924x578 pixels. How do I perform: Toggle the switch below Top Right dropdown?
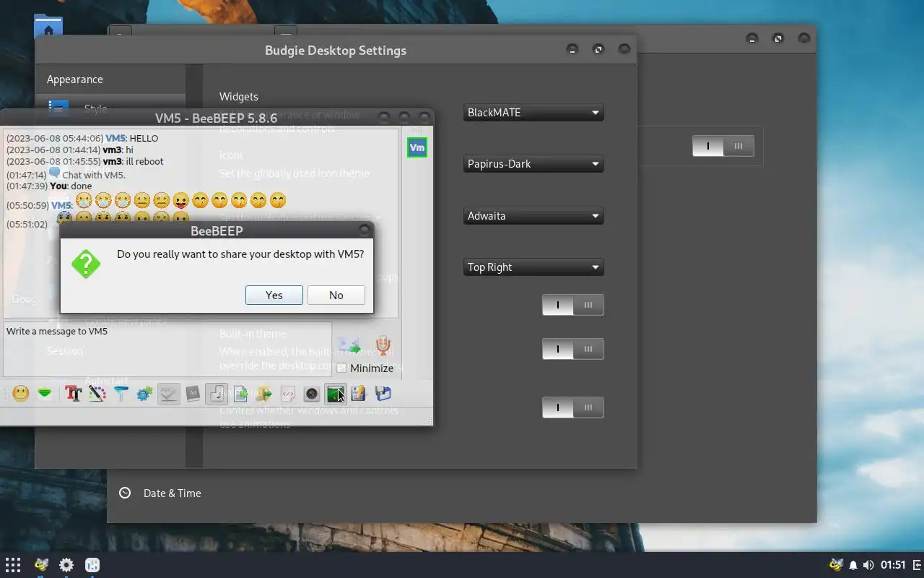pos(573,305)
